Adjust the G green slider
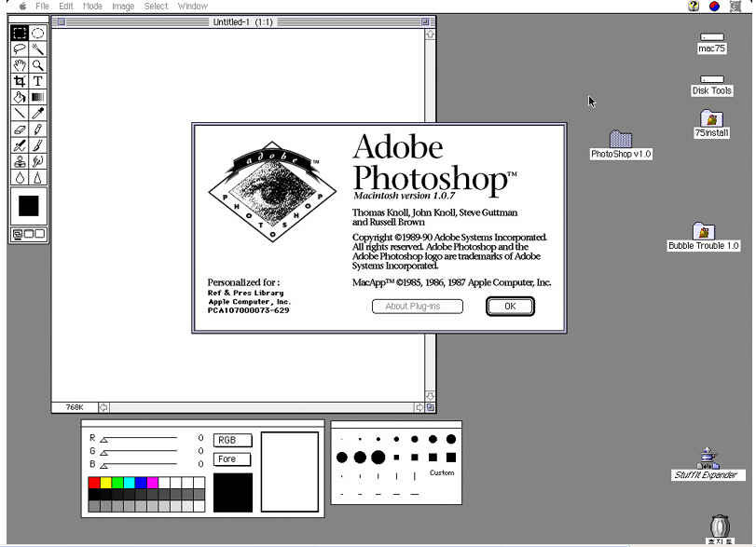The width and height of the screenshot is (756, 547). (x=103, y=453)
